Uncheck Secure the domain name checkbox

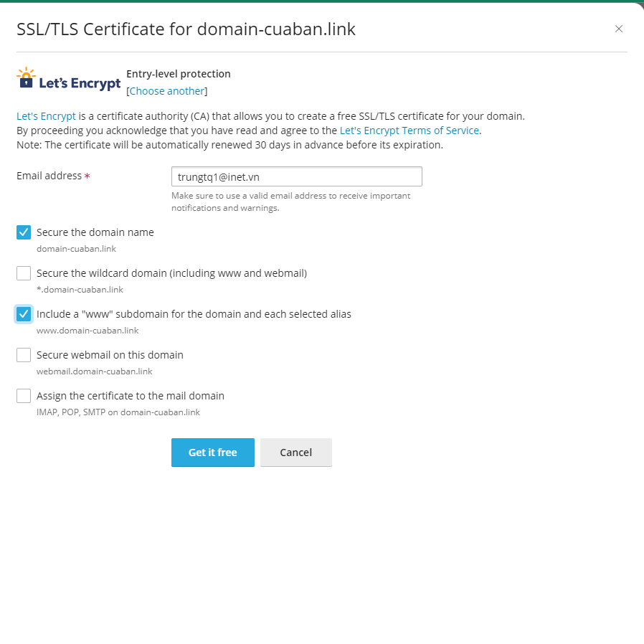(24, 232)
